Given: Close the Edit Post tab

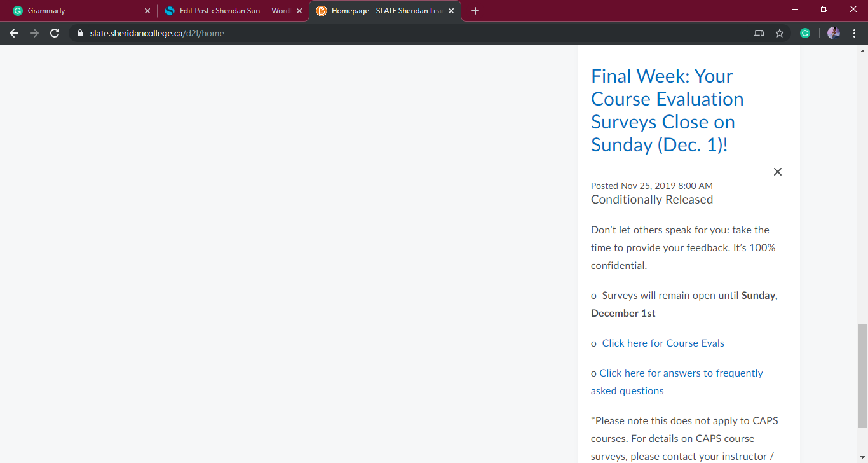Looking at the screenshot, I should pos(299,11).
